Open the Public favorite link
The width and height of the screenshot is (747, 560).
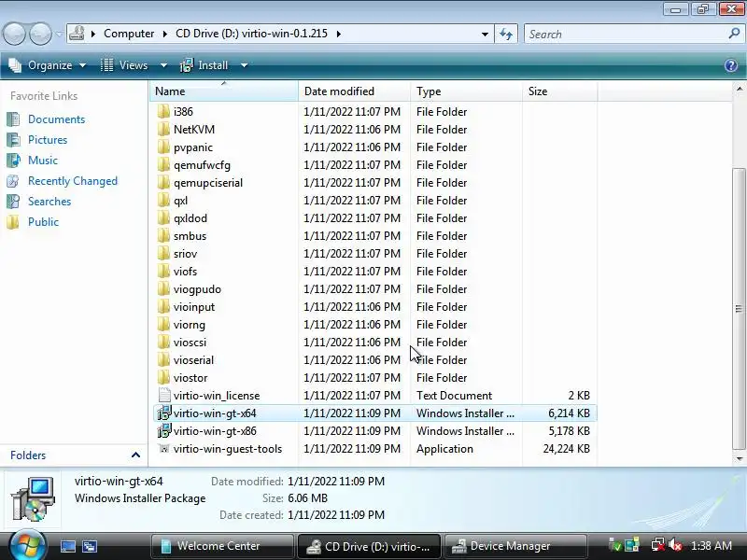pyautogui.click(x=43, y=222)
